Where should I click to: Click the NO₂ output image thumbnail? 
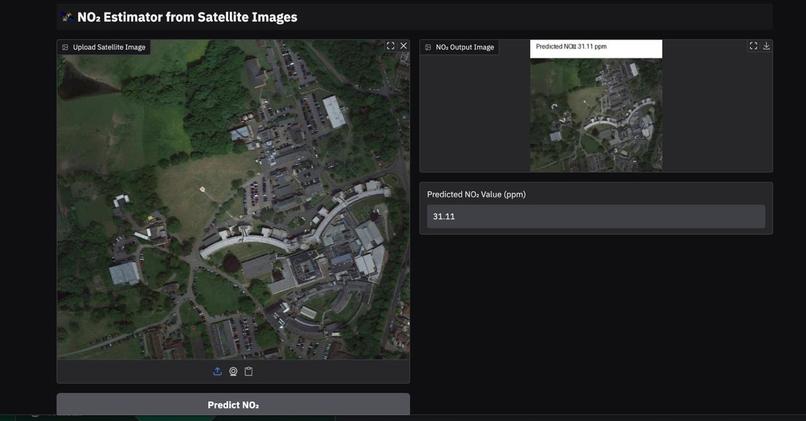[596, 106]
